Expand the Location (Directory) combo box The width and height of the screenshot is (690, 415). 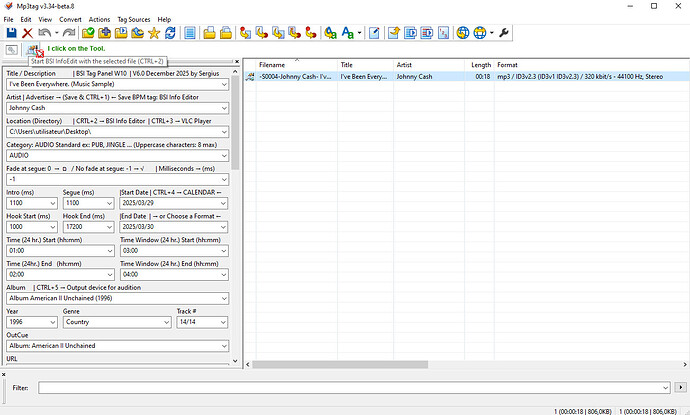[224, 132]
